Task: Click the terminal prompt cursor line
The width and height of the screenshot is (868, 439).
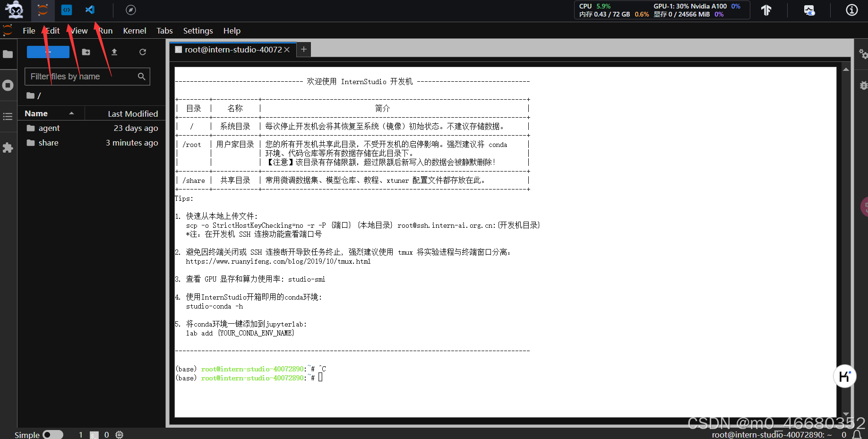Action: 249,378
